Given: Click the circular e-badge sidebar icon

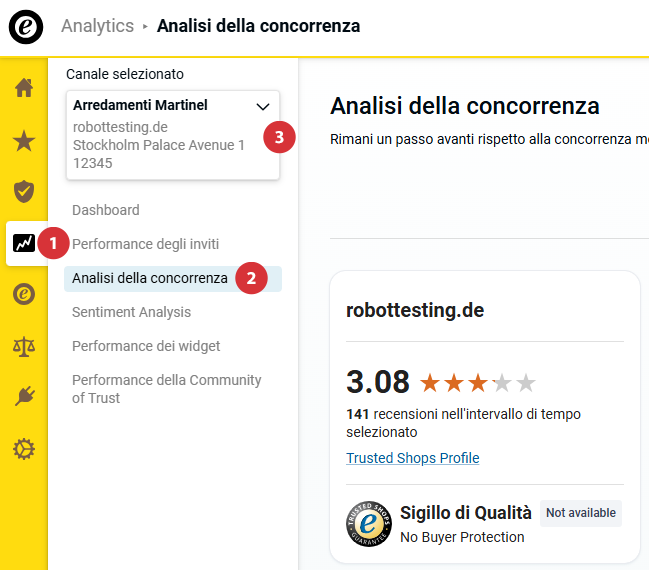Looking at the screenshot, I should click(24, 294).
